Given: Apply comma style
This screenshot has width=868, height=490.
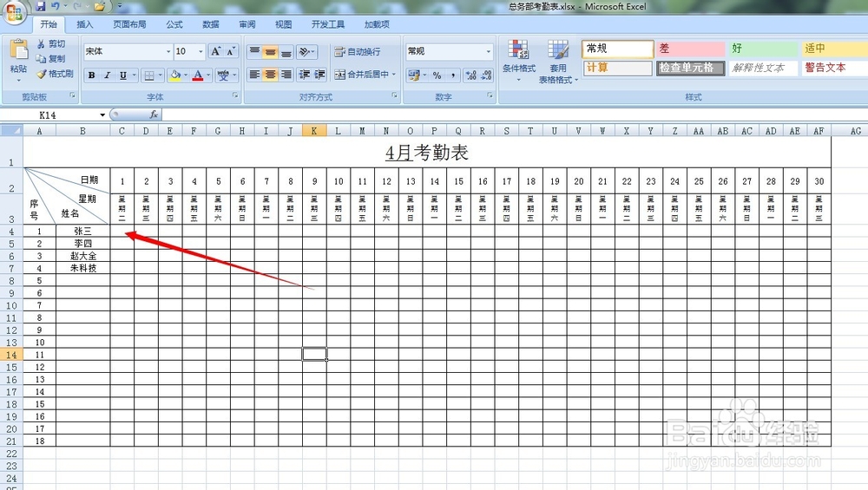Looking at the screenshot, I should [x=453, y=75].
